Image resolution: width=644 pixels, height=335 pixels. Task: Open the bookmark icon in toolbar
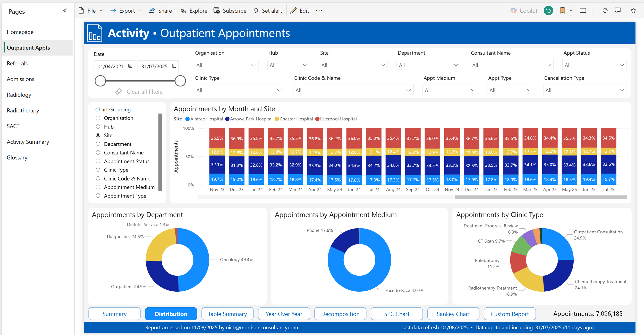click(562, 11)
